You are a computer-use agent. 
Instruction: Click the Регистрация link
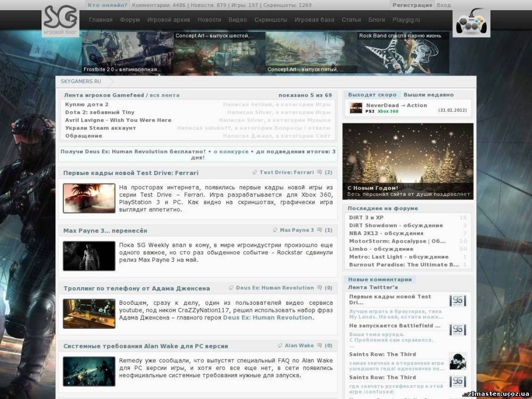tap(412, 5)
